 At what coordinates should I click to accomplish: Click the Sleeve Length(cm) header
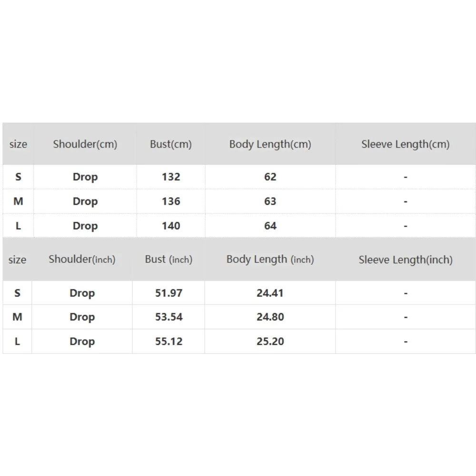click(x=405, y=144)
